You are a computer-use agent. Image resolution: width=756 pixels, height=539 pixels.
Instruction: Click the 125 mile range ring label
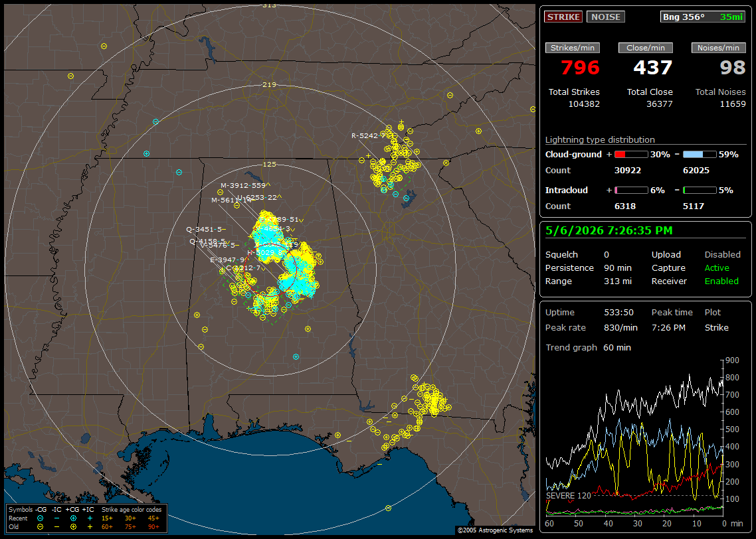pos(269,164)
